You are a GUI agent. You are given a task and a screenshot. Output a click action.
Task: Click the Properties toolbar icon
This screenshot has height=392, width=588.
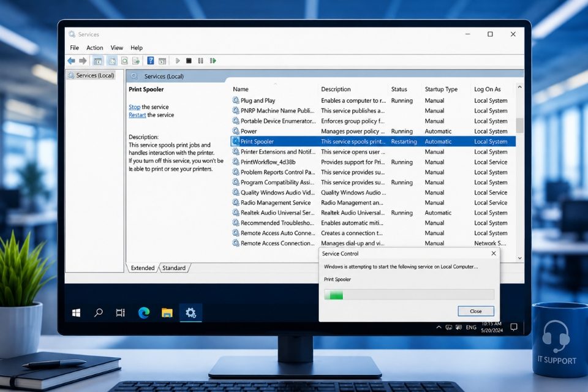[x=112, y=61]
